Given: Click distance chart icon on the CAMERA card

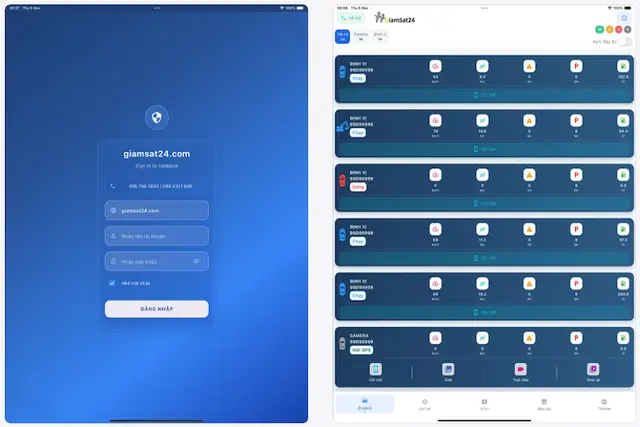Looking at the screenshot, I should [482, 338].
